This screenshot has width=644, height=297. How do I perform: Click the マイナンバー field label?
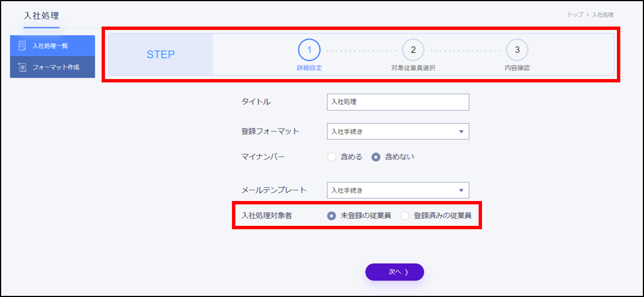[x=263, y=157]
